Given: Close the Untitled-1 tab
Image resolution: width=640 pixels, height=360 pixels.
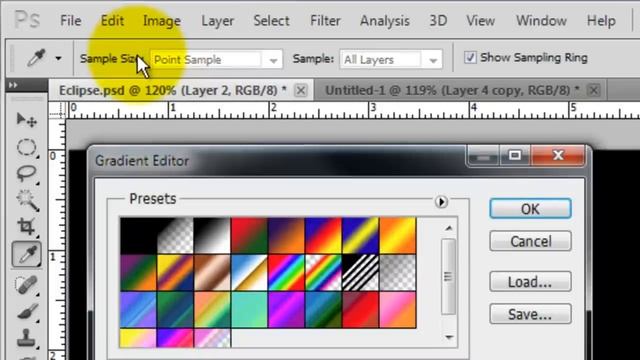Looking at the screenshot, I should (x=594, y=90).
